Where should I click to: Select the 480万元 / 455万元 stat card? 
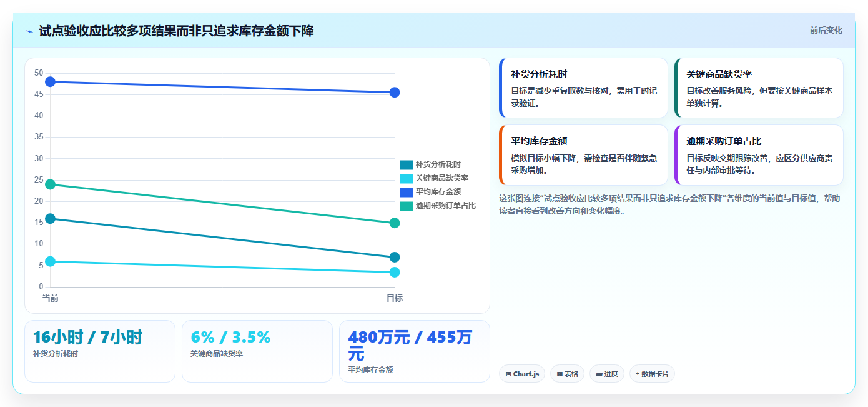click(x=415, y=351)
